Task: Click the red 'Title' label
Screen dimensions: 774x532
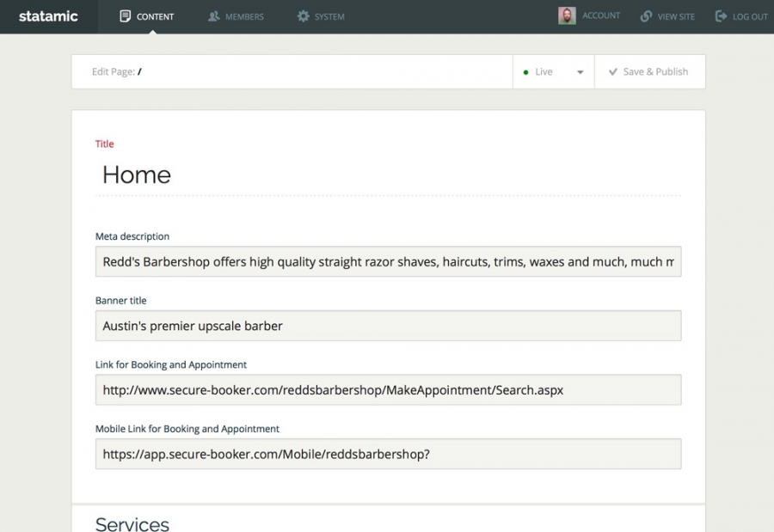Action: [x=105, y=144]
